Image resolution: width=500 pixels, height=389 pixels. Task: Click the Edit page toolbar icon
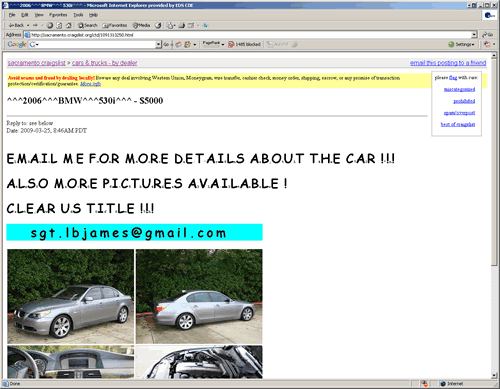191,25
